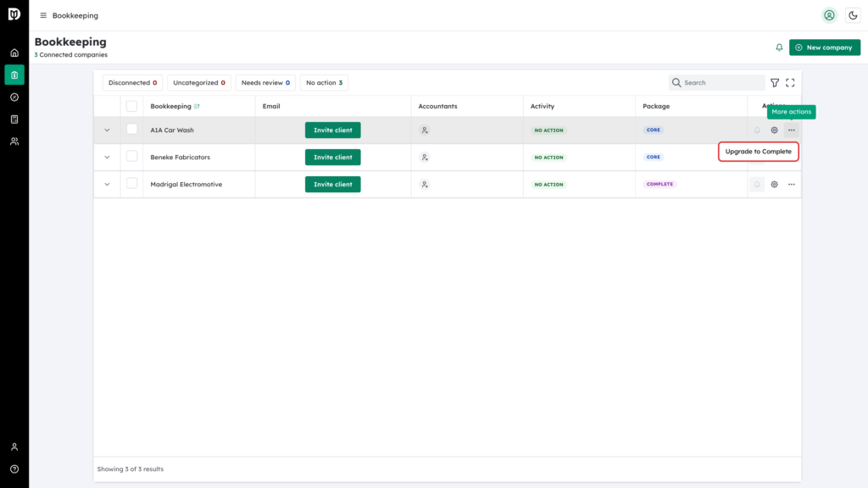Open the Home icon in sidebar

14,53
